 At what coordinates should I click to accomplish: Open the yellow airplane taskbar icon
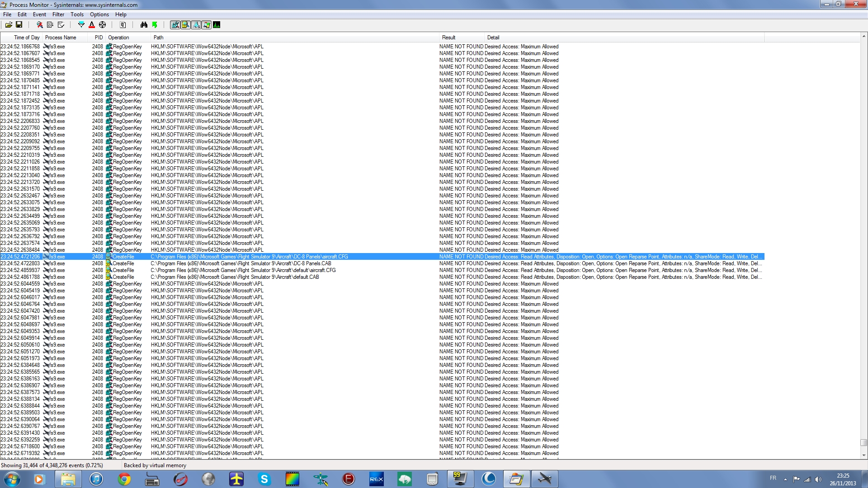click(x=236, y=479)
